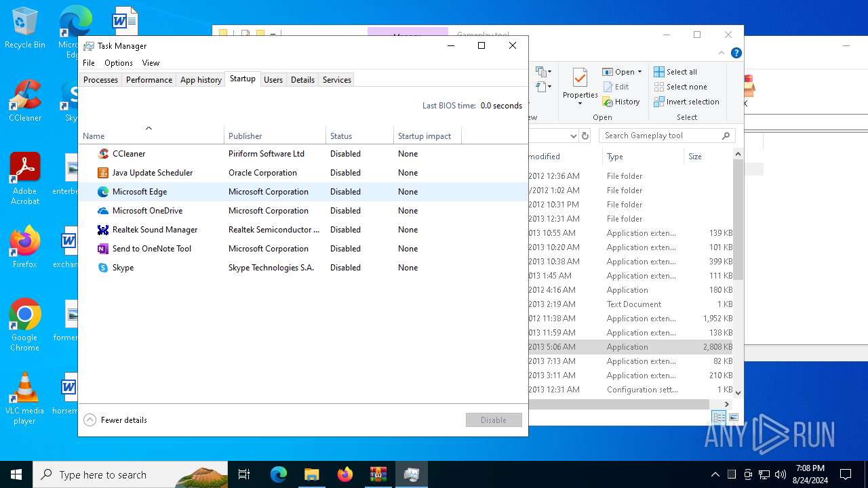Switch to the Performance tab
This screenshot has height=488, width=868.
click(x=149, y=79)
